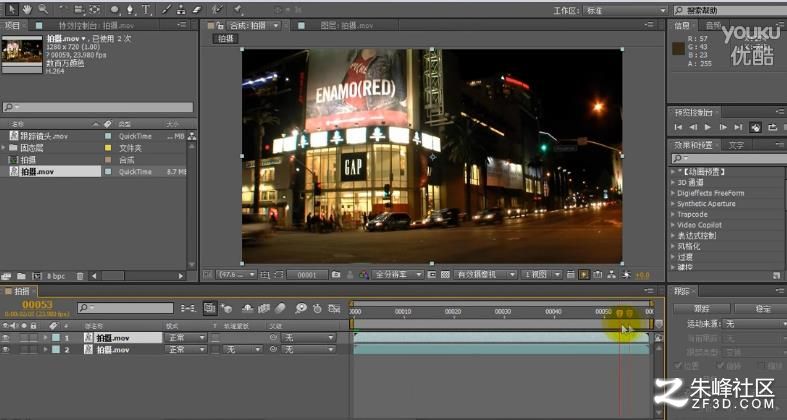The height and width of the screenshot is (420, 787).
Task: Switch to 图层: 拍摄.mov layer tab
Action: pos(346,26)
